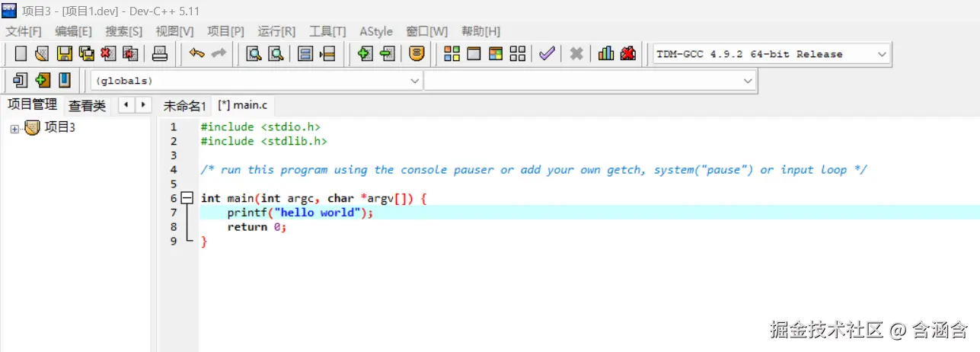The height and width of the screenshot is (352, 980).
Task: Click the Dev-C++ application icon in title bar
Action: click(9, 9)
